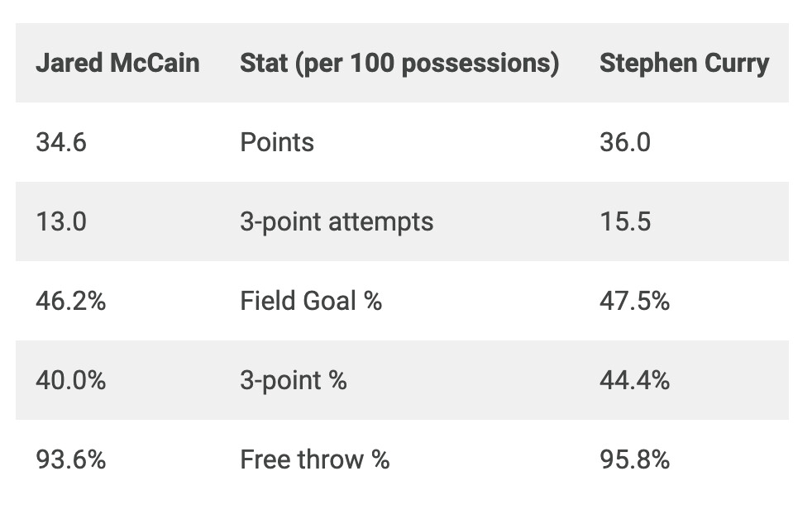Select the 15.5 value cell
This screenshot has width=812, height=514.
click(625, 222)
